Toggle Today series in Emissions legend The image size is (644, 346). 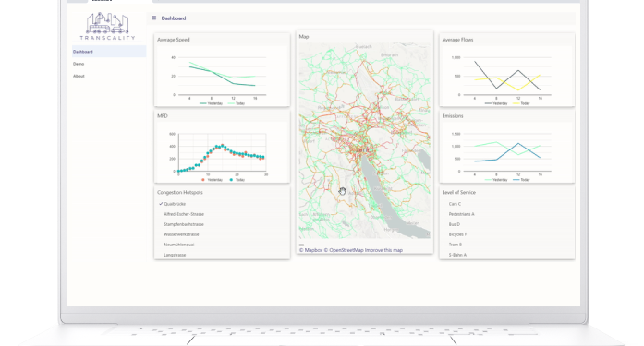click(522, 180)
